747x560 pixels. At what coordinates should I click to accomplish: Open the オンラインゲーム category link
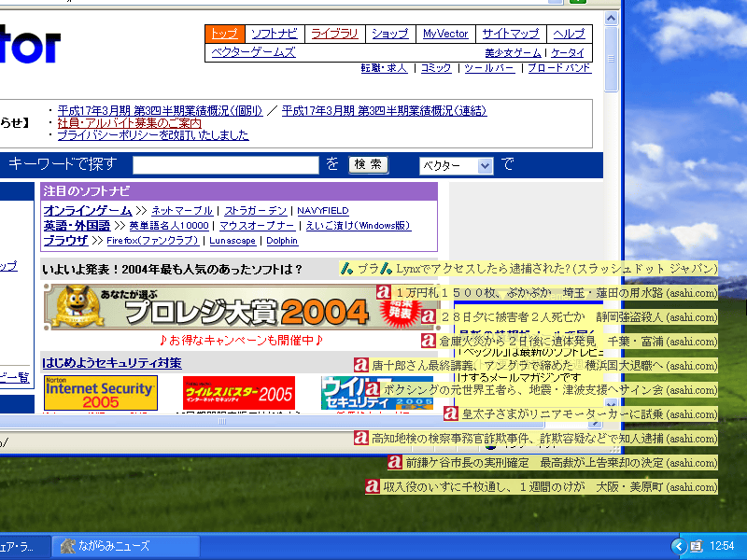click(88, 211)
